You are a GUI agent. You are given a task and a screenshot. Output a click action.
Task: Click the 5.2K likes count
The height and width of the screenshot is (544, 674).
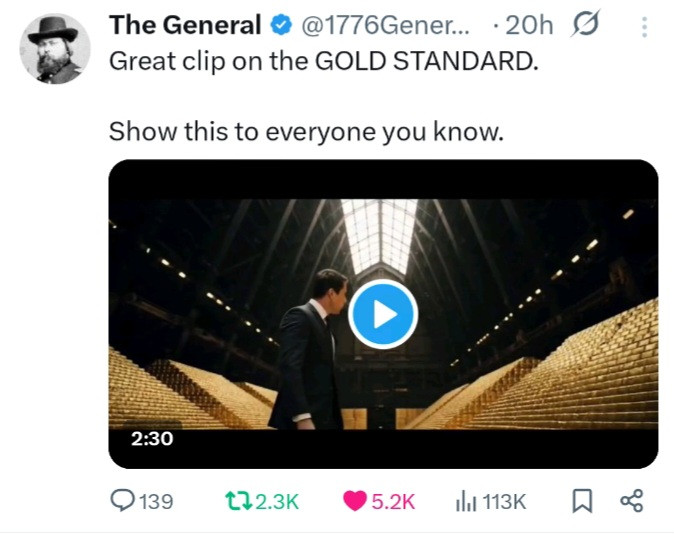coord(393,501)
